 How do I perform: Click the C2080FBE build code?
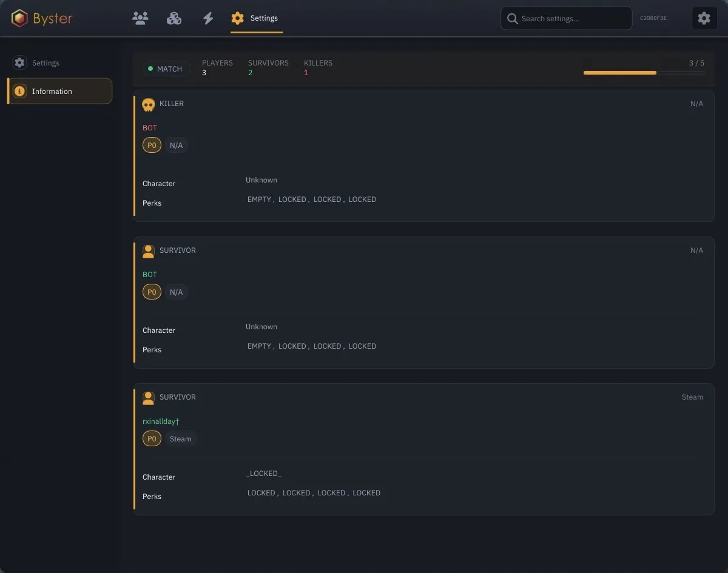point(653,18)
